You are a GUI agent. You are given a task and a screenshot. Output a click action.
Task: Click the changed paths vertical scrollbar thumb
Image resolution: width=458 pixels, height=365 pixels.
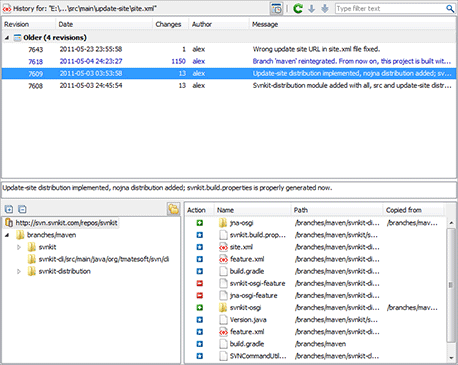click(x=451, y=285)
